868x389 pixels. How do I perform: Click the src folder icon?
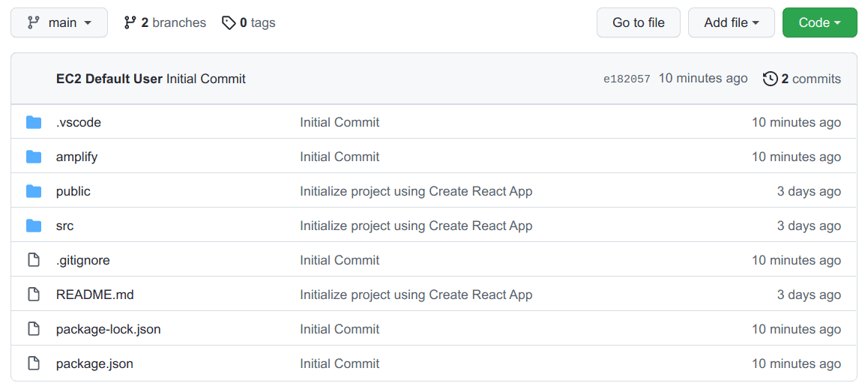pos(34,226)
